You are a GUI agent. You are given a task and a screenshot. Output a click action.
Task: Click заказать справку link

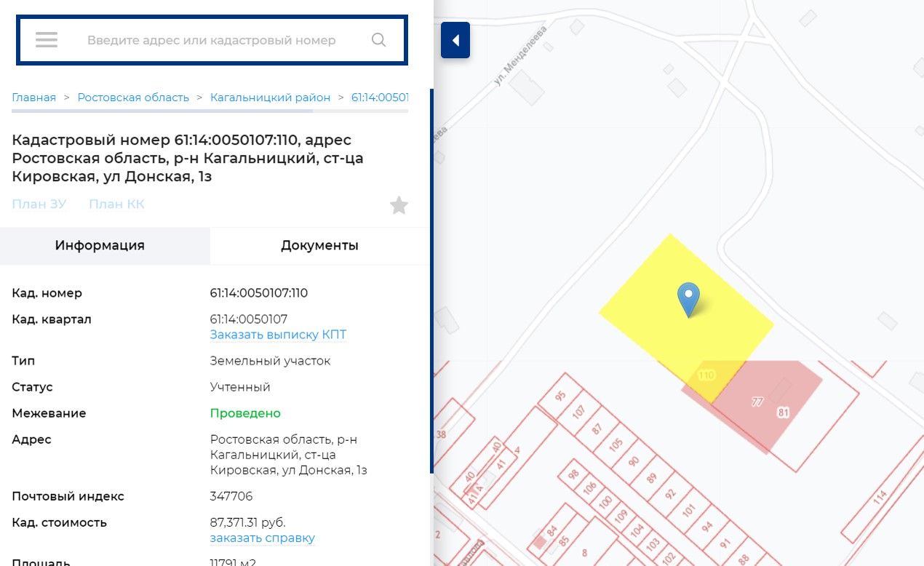click(x=263, y=538)
